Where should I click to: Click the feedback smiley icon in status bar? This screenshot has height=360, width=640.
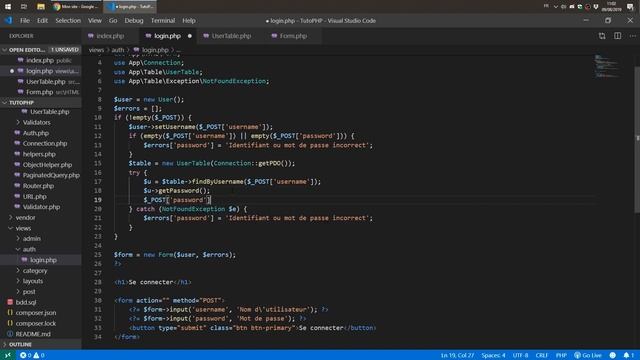click(613, 355)
